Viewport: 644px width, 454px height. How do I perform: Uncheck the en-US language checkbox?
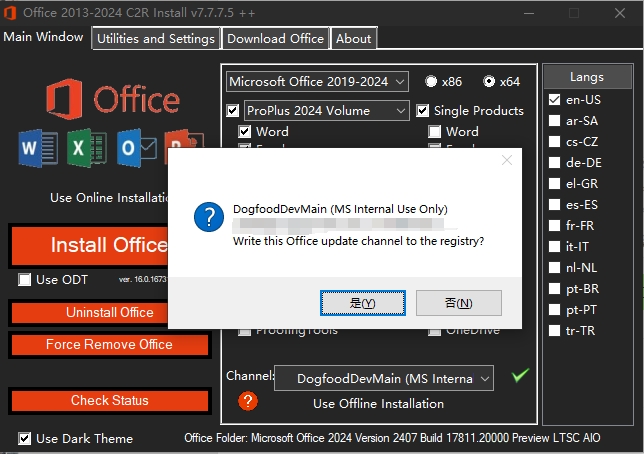coord(554,99)
